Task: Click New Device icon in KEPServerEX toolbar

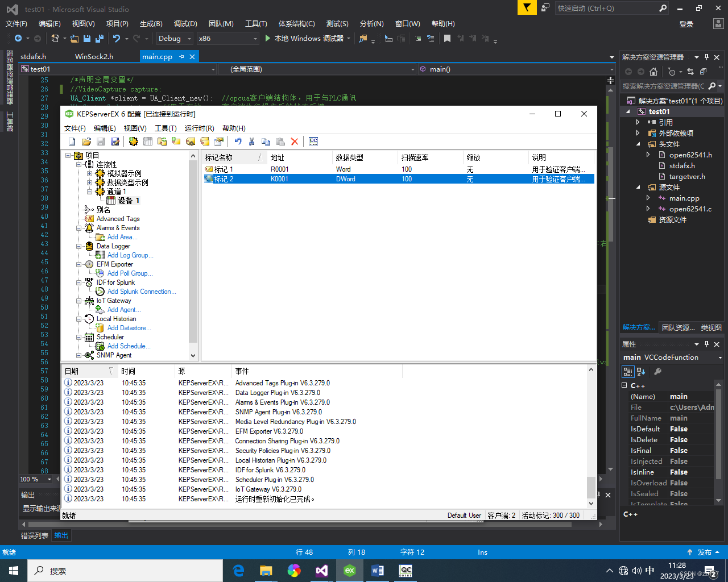Action: tap(148, 142)
